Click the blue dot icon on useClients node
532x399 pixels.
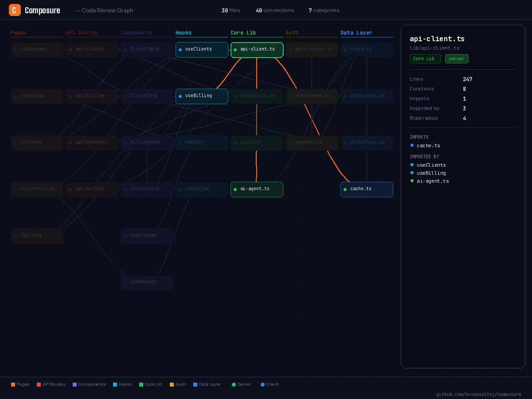pos(180,49)
